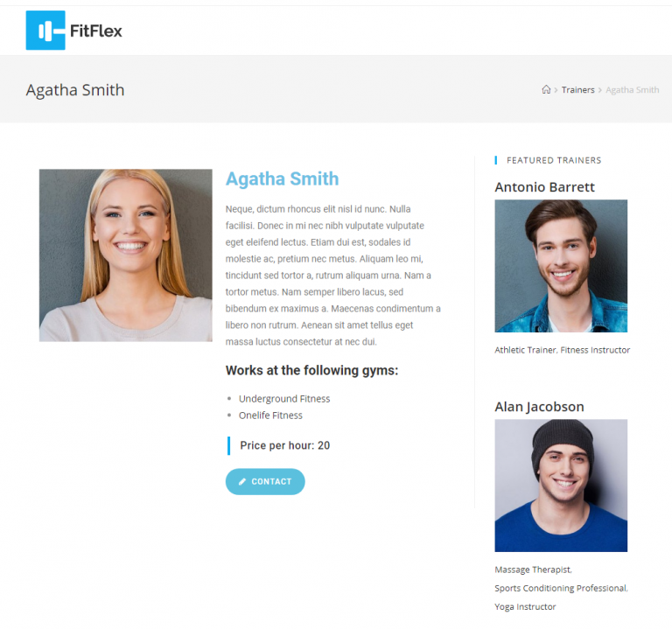Open Onelife Fitness gym link

click(270, 416)
